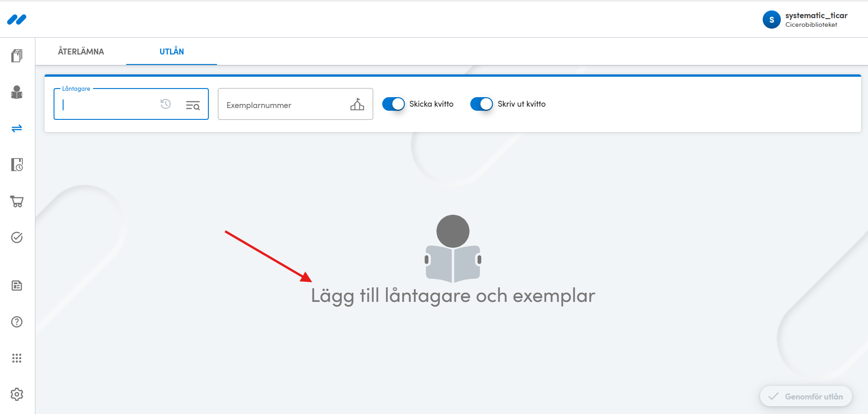
Task: Open the patron search list icon
Action: [193, 105]
